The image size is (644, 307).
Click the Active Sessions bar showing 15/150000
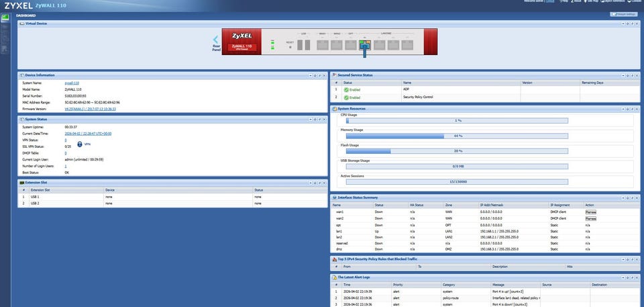(457, 181)
